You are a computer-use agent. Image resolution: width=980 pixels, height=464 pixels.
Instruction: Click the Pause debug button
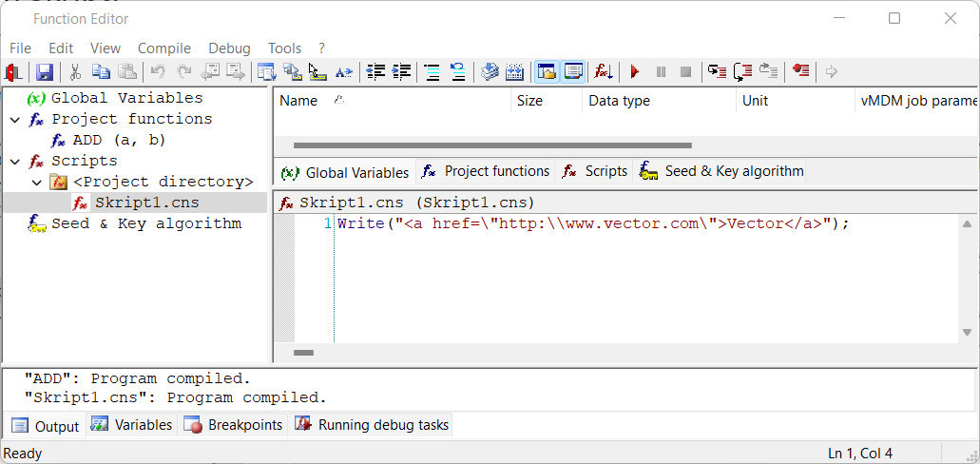click(x=661, y=72)
